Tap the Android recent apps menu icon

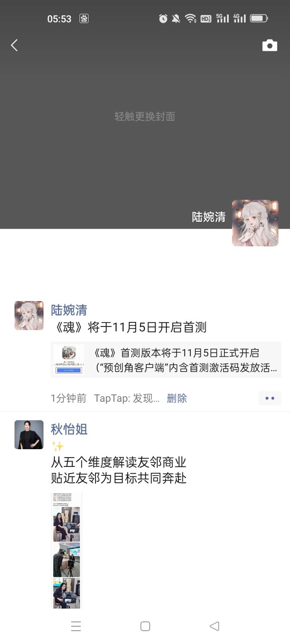click(76, 626)
